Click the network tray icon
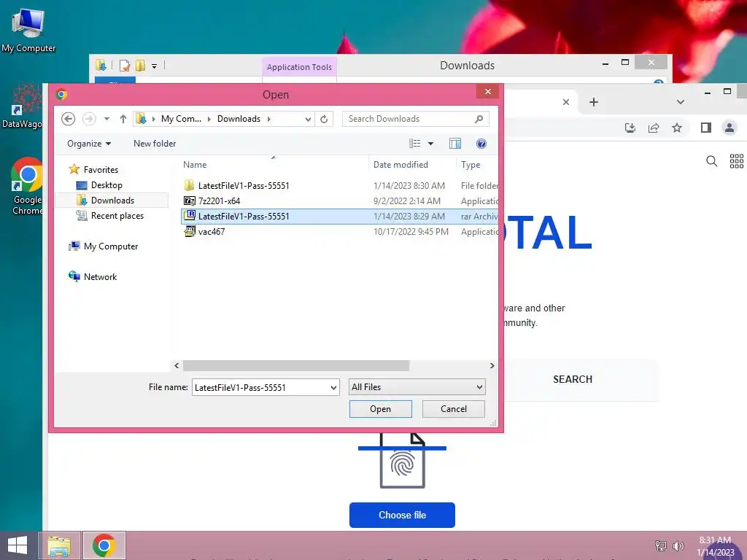Screen dimensions: 747x560 660,545
